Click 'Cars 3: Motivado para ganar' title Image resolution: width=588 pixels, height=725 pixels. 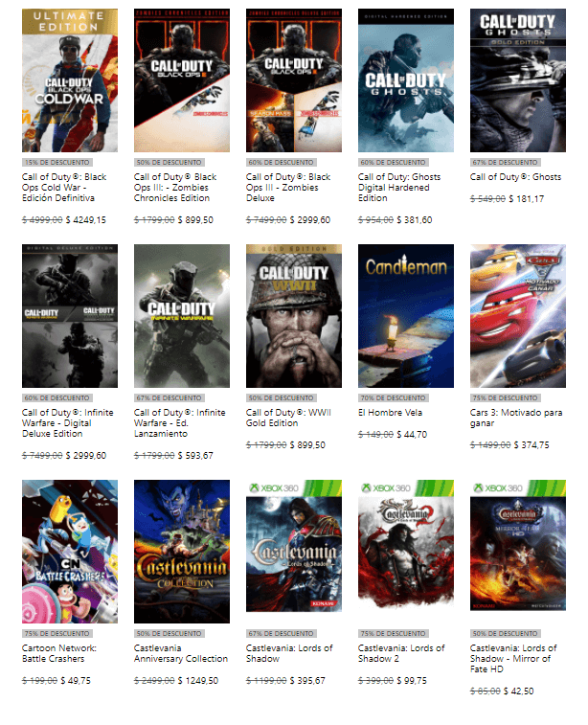516,418
